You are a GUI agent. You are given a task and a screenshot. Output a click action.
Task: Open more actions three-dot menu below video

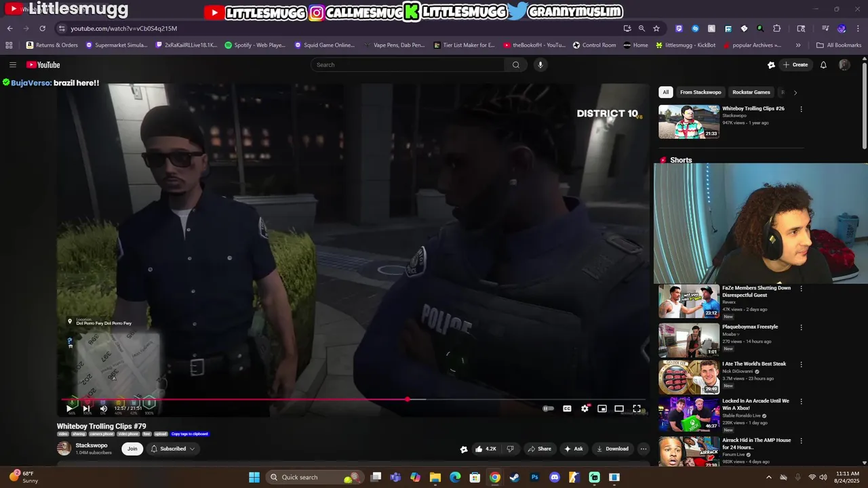click(644, 449)
